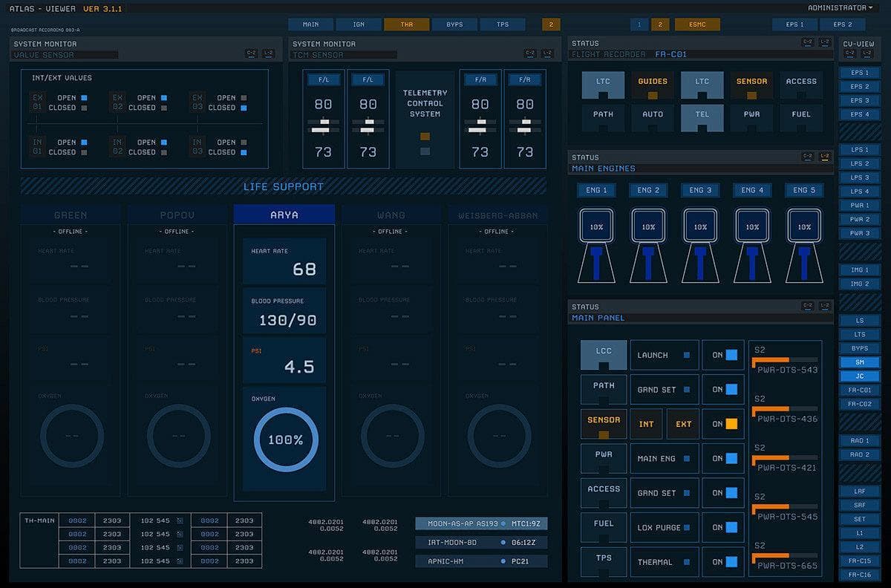Select the WEISBERG-ABBAN crew tab
891x588 pixels.
497,215
